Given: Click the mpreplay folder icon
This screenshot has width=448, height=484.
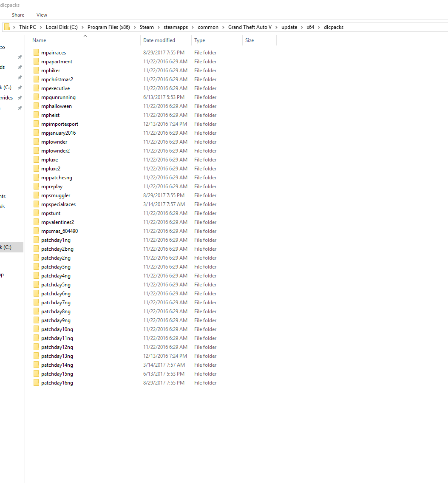Looking at the screenshot, I should coord(36,187).
